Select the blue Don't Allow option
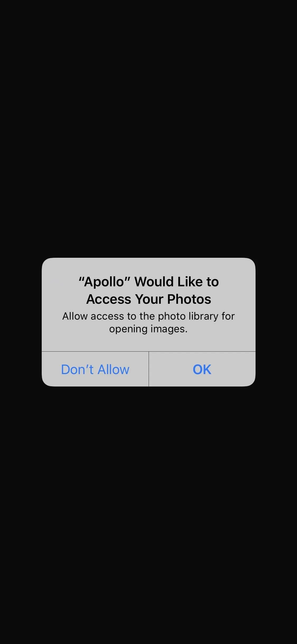This screenshot has width=297, height=644. [95, 369]
